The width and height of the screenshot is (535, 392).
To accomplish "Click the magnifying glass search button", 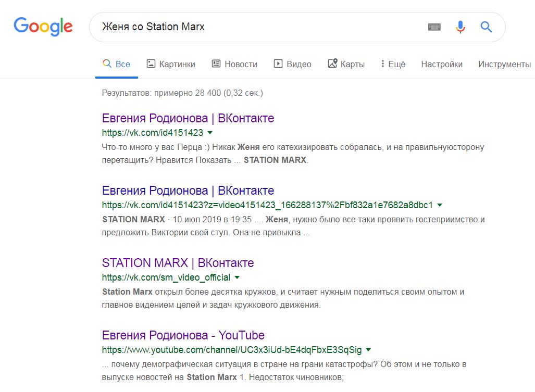I will 486,27.
